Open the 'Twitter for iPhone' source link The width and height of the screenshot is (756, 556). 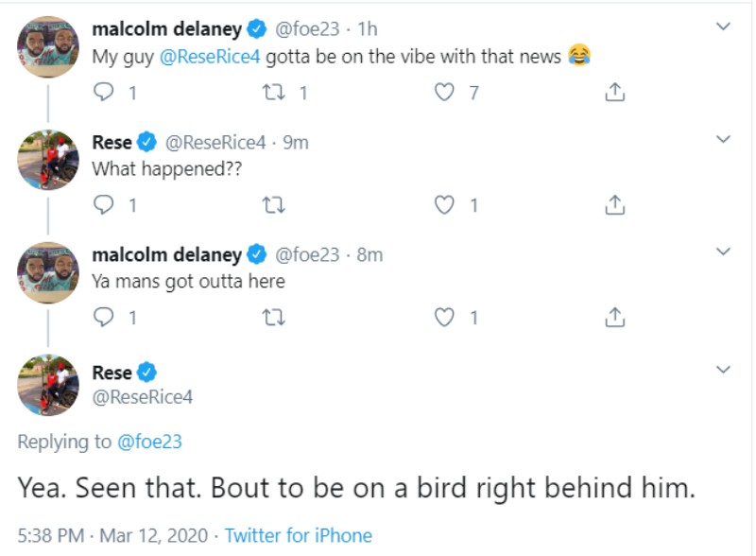(299, 536)
